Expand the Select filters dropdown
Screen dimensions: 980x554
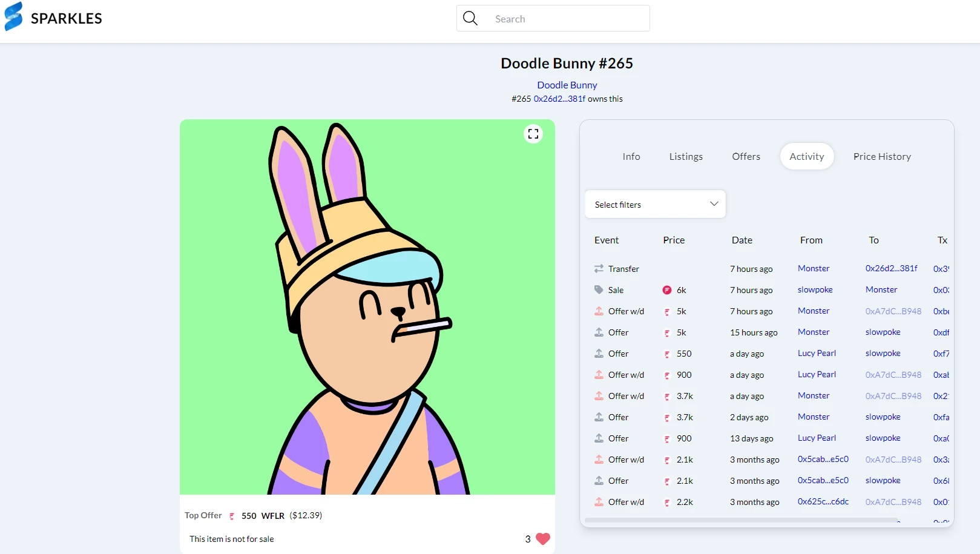655,204
